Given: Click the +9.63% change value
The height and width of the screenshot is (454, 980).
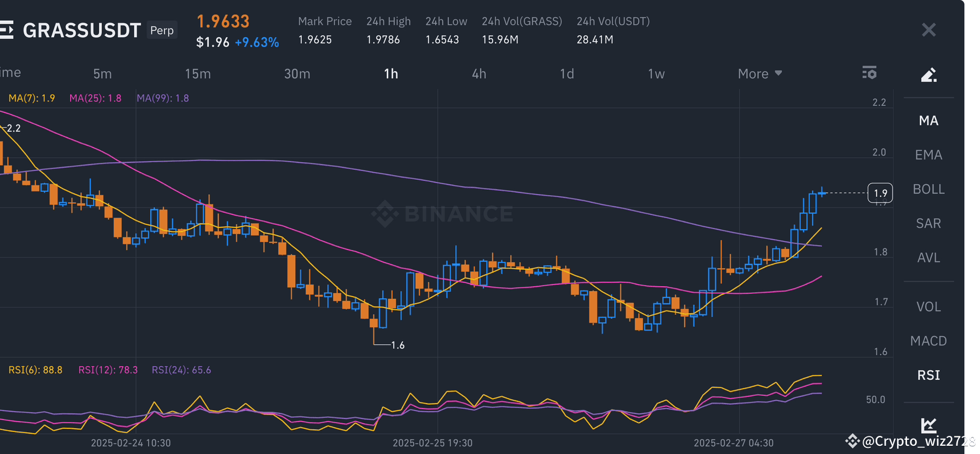Looking at the screenshot, I should [x=257, y=42].
